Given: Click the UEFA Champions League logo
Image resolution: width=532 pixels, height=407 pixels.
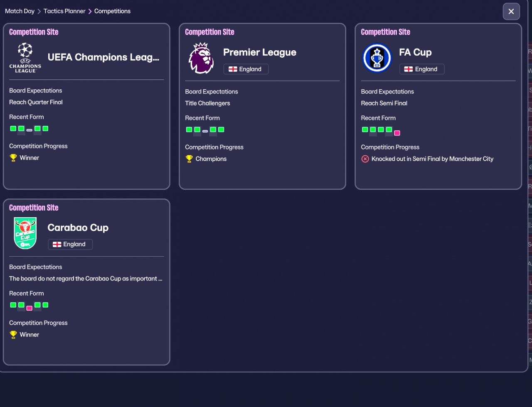Looking at the screenshot, I should pyautogui.click(x=25, y=57).
